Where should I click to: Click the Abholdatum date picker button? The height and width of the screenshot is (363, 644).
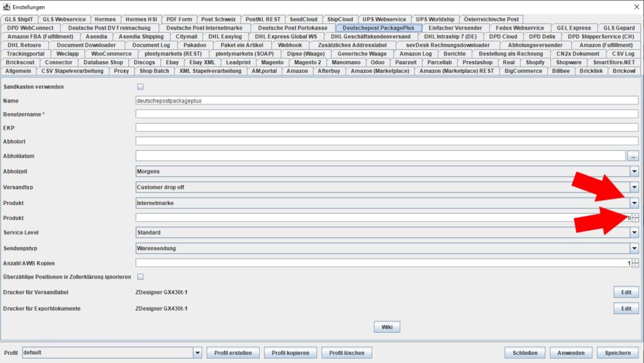pos(633,156)
